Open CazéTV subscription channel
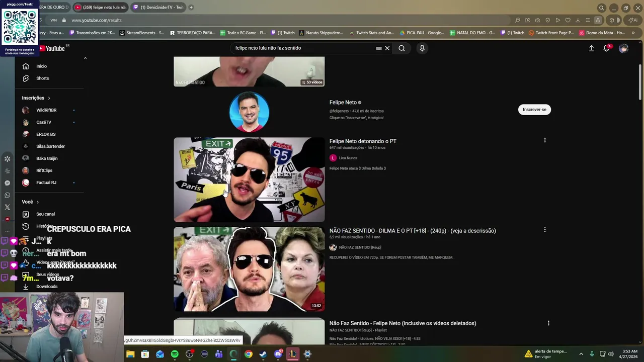Viewport: 644px width, 362px height. tap(44, 122)
